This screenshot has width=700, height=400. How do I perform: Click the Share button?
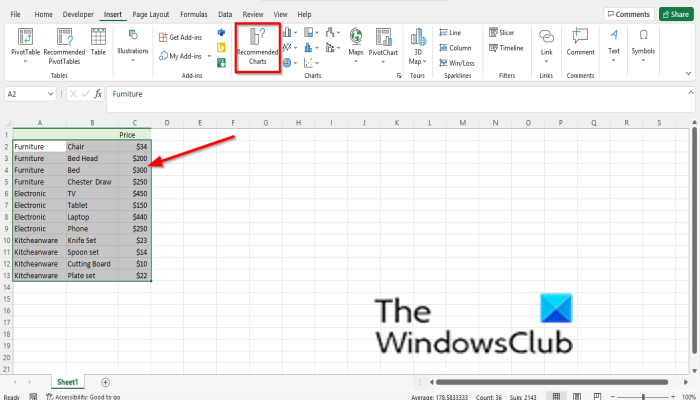[x=676, y=14]
